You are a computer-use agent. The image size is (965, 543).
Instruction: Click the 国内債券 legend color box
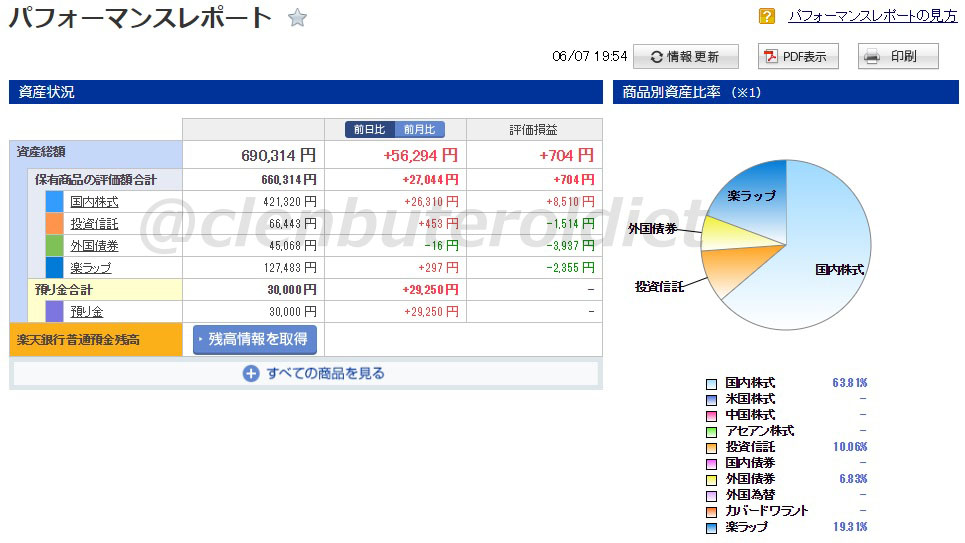pos(711,464)
